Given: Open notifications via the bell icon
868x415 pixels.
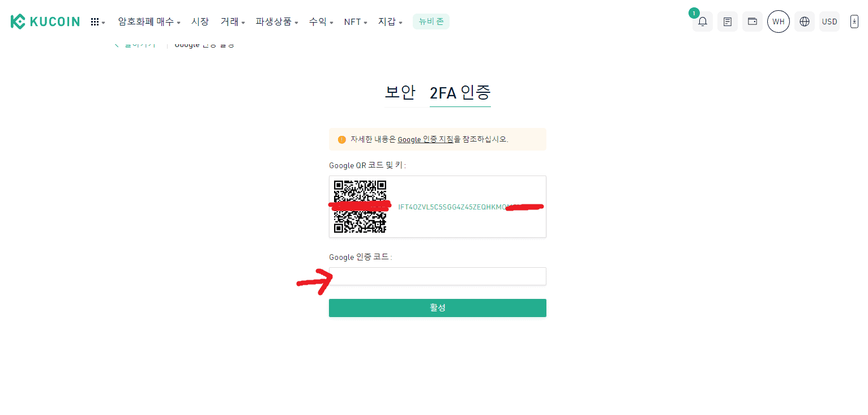Looking at the screenshot, I should 702,21.
